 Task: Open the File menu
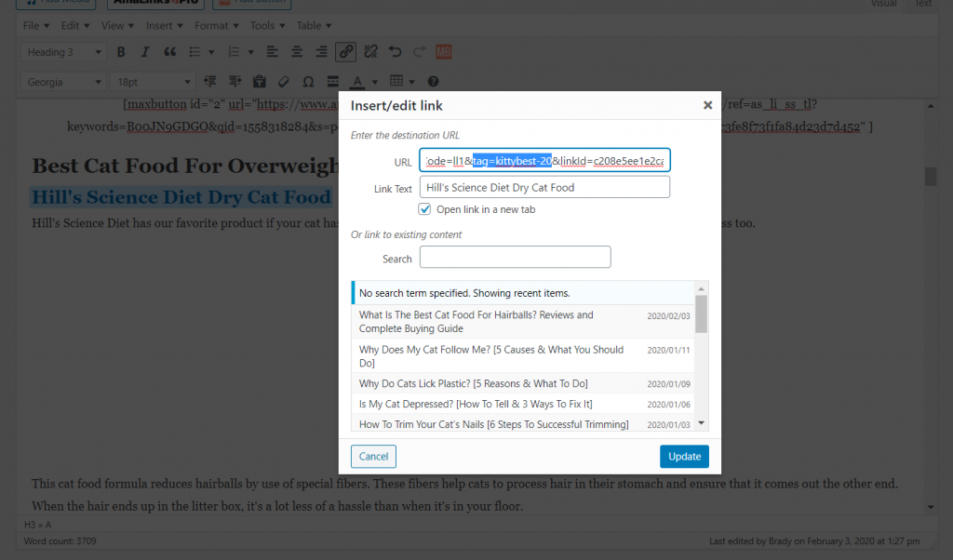(x=36, y=25)
